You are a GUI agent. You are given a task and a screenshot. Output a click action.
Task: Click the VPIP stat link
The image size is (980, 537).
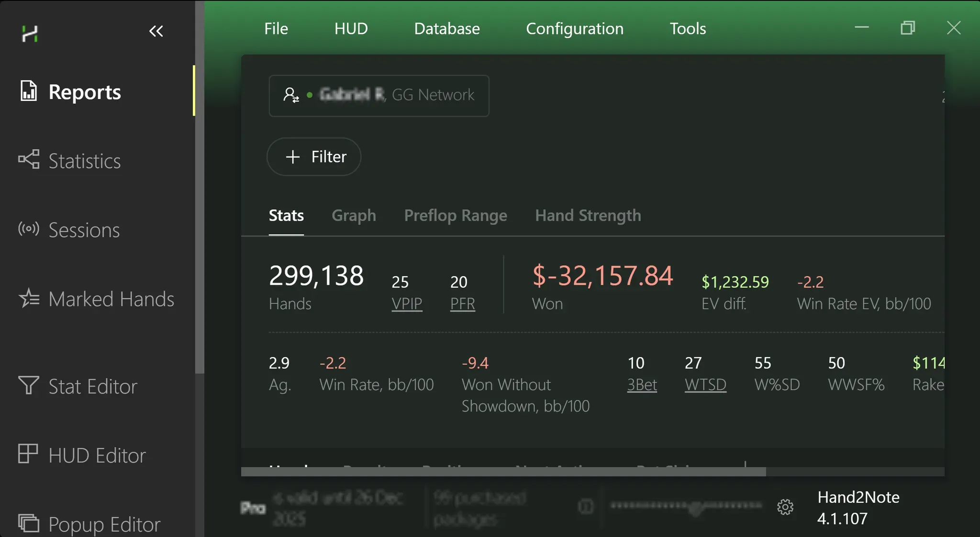[407, 303]
